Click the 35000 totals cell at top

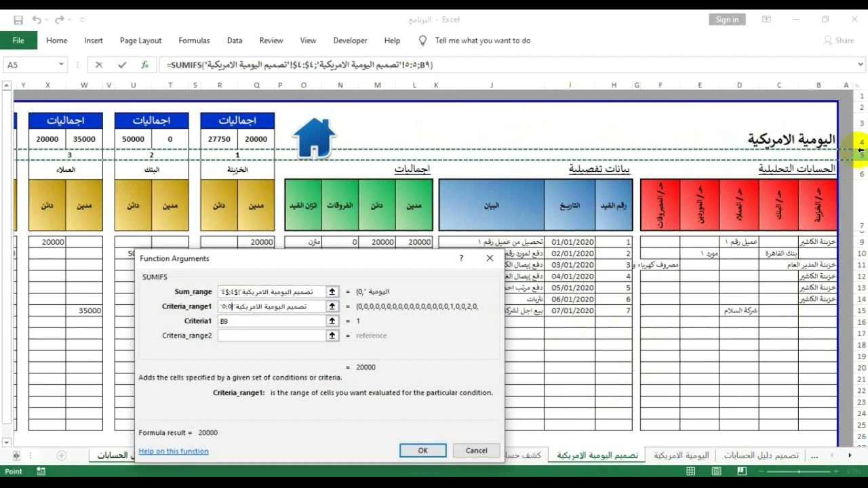point(84,139)
